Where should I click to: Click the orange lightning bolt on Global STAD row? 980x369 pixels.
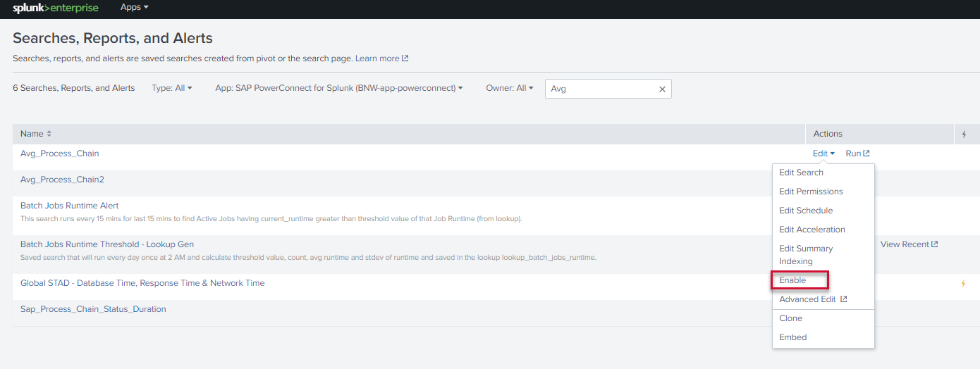(x=963, y=284)
